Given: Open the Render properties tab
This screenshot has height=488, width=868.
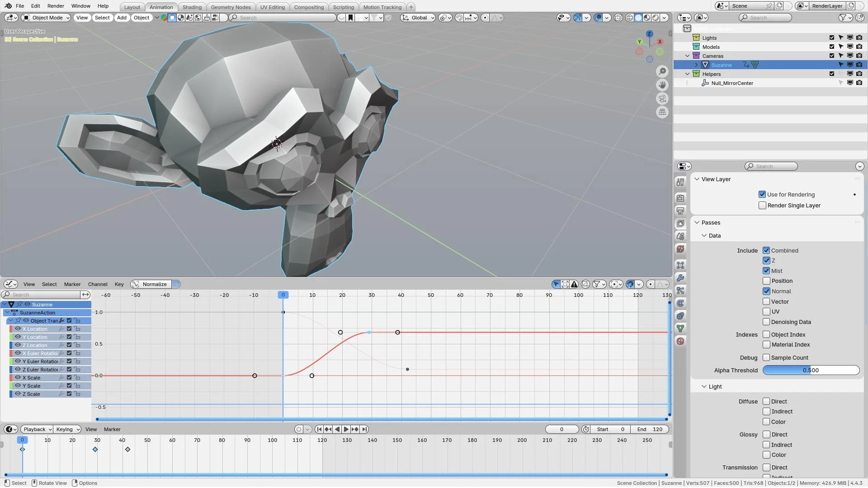Looking at the screenshot, I should pyautogui.click(x=680, y=198).
